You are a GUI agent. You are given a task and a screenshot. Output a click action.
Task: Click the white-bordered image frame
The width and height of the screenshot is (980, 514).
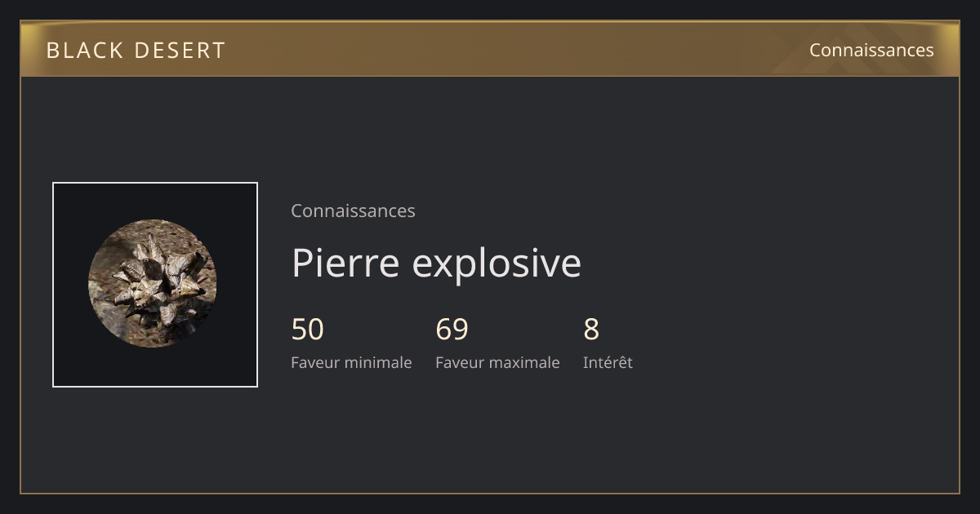[x=155, y=285]
